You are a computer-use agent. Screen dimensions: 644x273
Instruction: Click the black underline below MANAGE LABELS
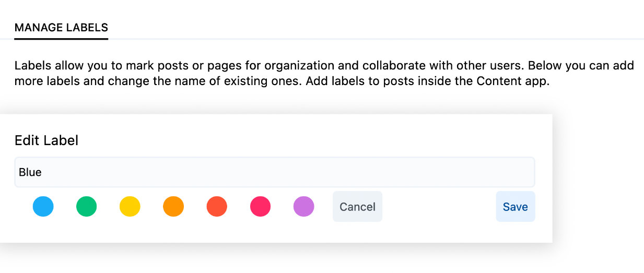coord(61,38)
